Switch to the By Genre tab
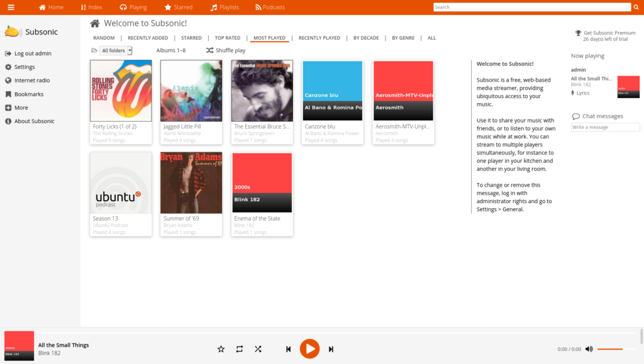 tap(403, 38)
